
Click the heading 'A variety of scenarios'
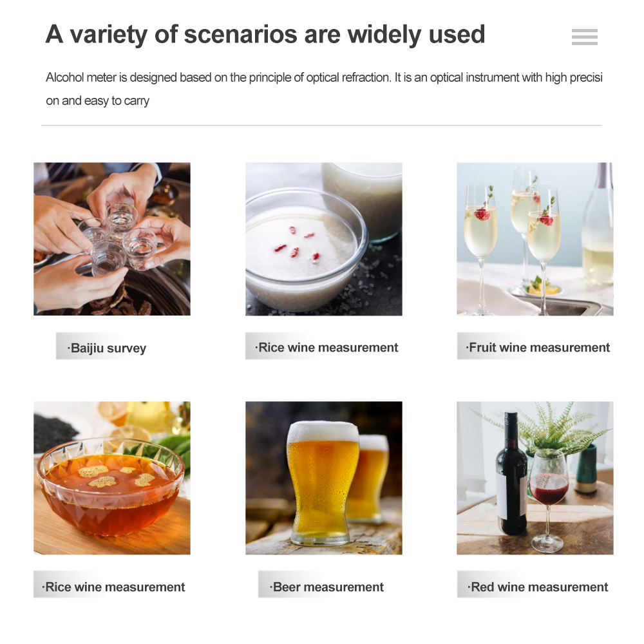click(x=265, y=34)
